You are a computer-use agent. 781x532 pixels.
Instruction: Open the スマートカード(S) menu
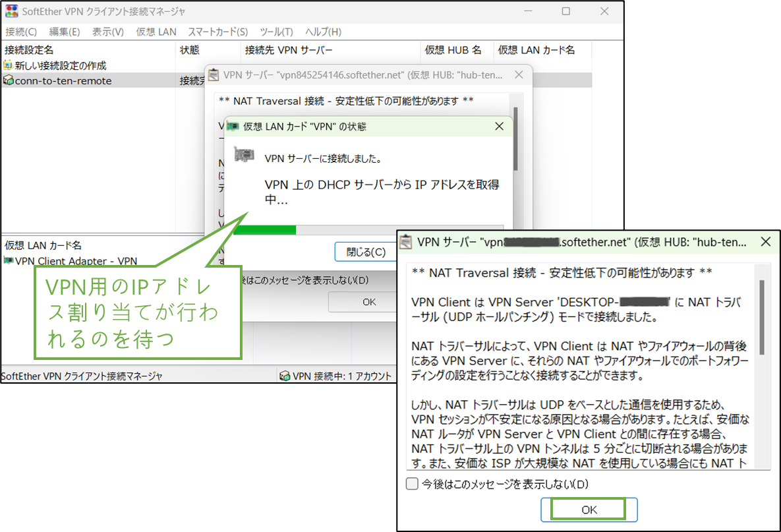(x=217, y=32)
